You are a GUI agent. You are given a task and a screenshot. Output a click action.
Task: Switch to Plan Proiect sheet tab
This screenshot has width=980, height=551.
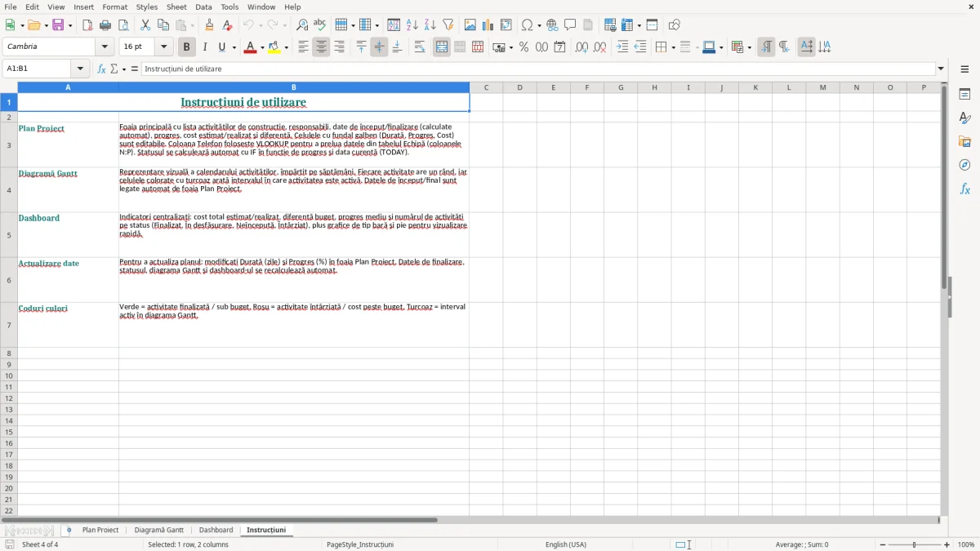tap(100, 531)
